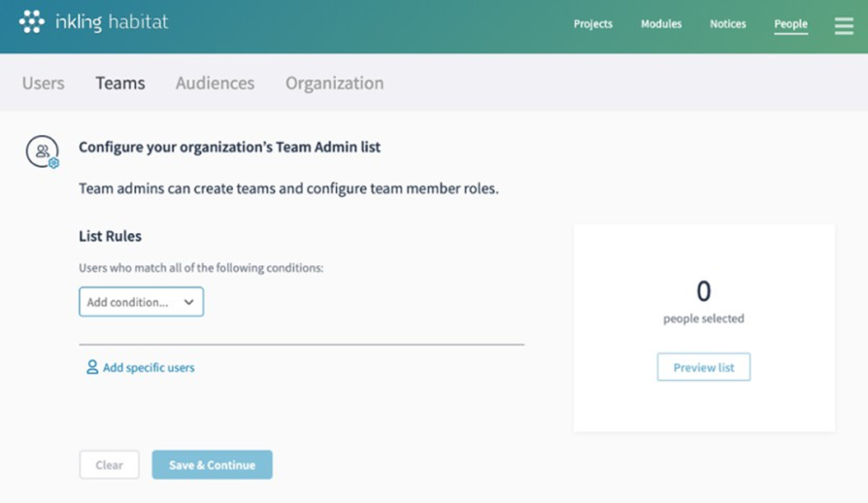The height and width of the screenshot is (503, 868).
Task: Click the 'inkling habitat' wordmark
Action: point(111,22)
